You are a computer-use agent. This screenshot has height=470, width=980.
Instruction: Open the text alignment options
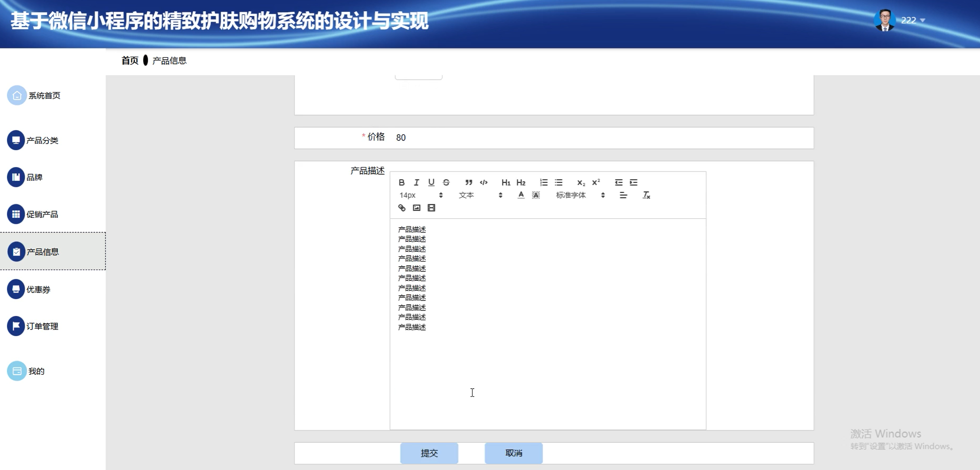click(623, 195)
